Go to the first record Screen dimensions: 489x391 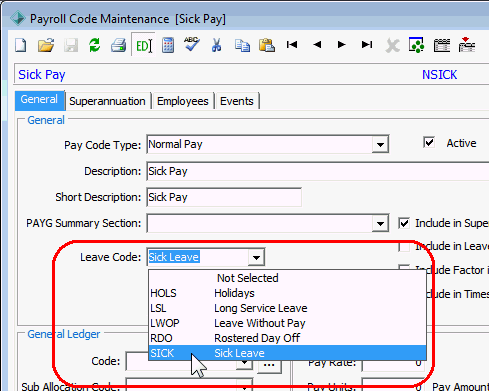(292, 44)
